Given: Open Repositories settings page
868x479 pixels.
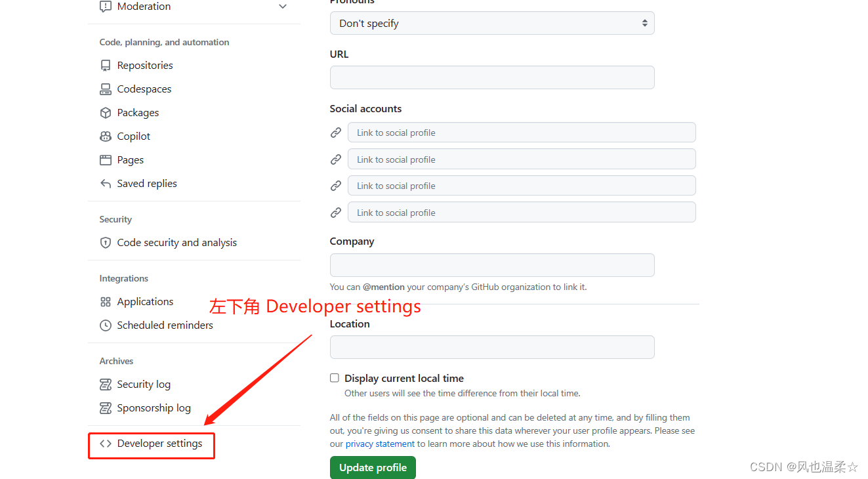Looking at the screenshot, I should click(x=145, y=66).
